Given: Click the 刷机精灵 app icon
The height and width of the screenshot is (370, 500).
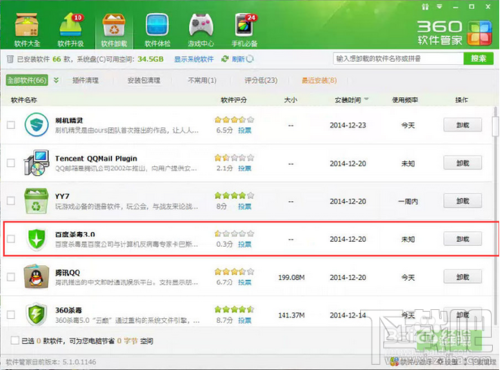Looking at the screenshot, I should pos(37,125).
